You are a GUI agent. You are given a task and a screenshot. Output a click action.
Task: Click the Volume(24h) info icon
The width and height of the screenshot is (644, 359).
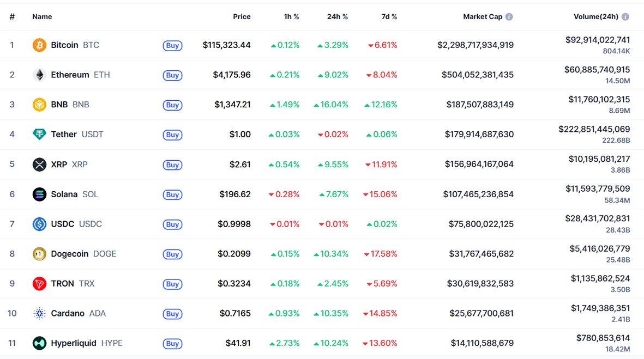pyautogui.click(x=625, y=17)
